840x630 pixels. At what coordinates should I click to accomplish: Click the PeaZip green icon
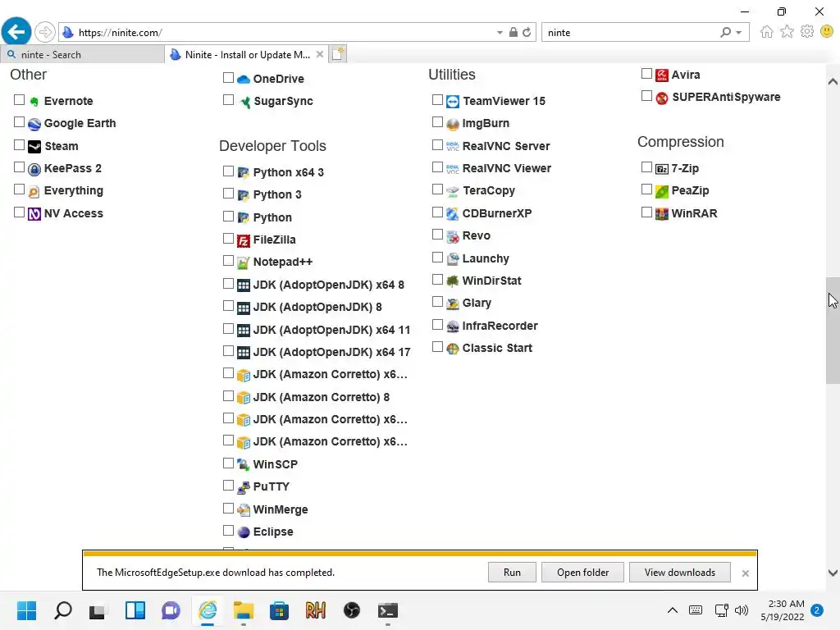click(x=662, y=190)
